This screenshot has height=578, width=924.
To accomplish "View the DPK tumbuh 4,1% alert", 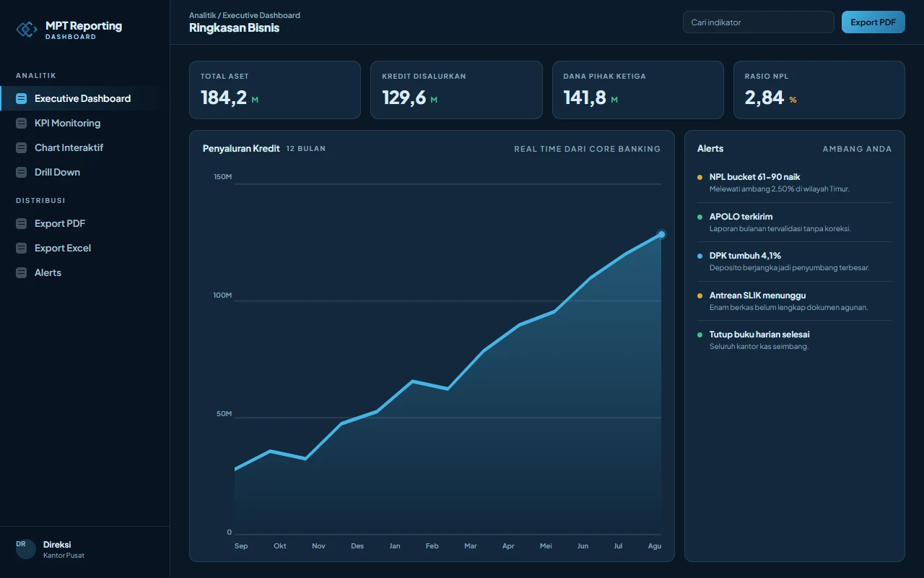I will (x=794, y=262).
